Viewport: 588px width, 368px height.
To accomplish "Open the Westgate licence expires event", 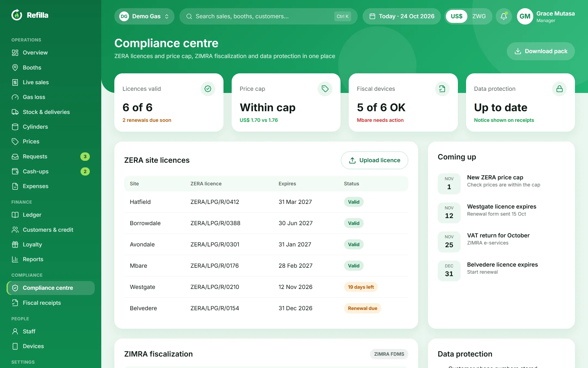I will tap(501, 213).
